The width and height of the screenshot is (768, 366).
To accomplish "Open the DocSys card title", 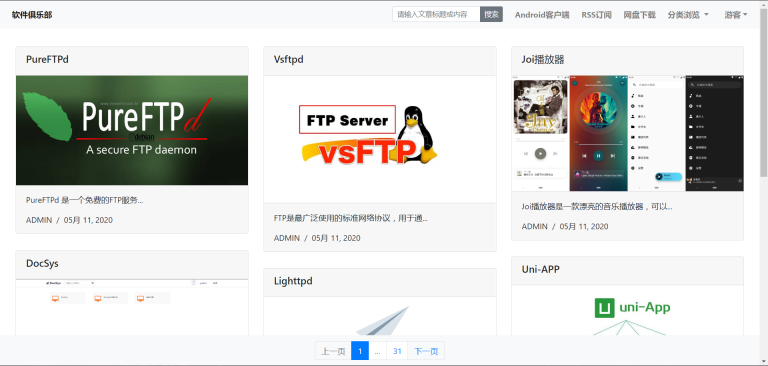I will (x=42, y=264).
